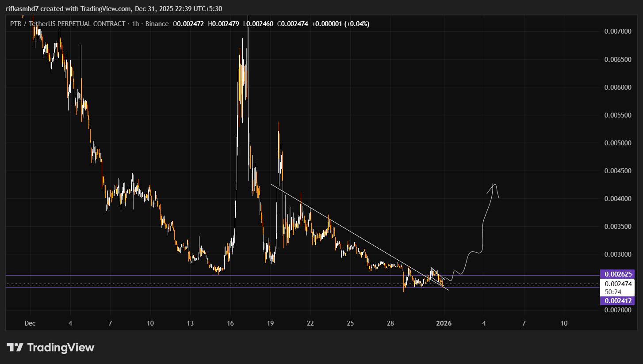Click the purple 0.002412 price tag
The image size is (643, 364).
click(x=617, y=301)
